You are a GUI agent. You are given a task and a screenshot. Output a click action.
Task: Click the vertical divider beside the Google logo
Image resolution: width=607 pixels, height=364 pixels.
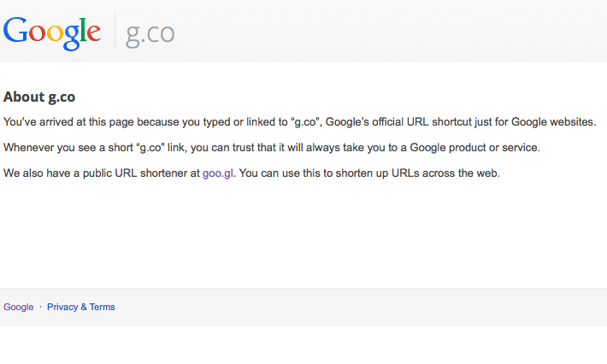[x=115, y=32]
